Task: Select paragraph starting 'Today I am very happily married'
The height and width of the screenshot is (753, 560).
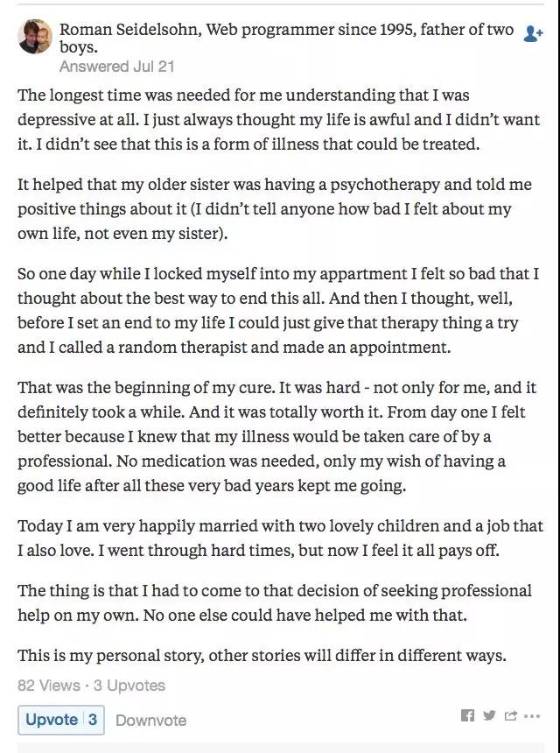Action: [281, 538]
